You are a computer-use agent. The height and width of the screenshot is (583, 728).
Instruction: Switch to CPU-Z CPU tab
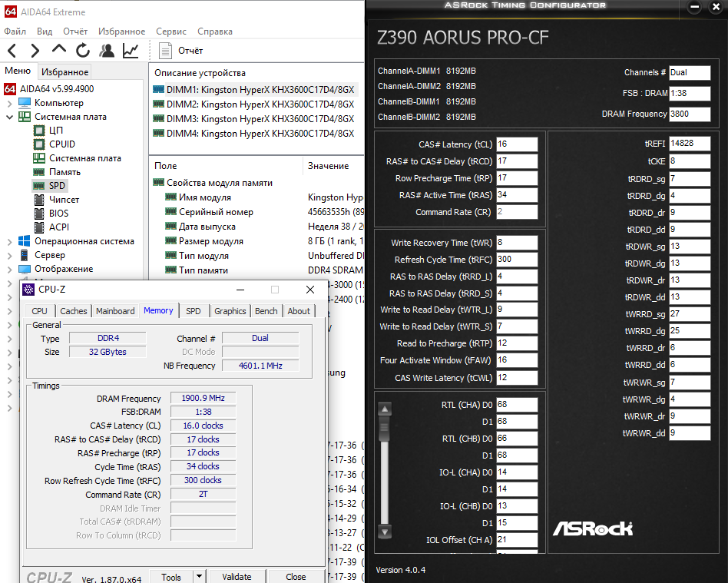(x=39, y=311)
